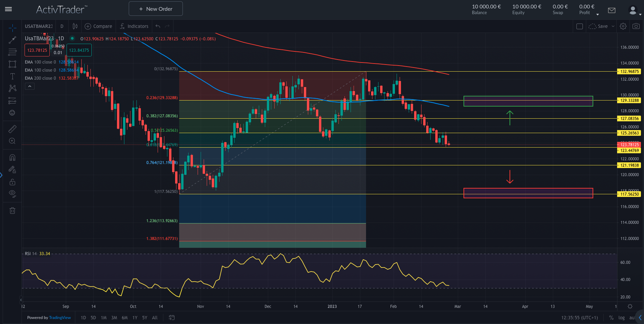
Task: Delete drawings with the trash icon
Action: click(x=12, y=211)
